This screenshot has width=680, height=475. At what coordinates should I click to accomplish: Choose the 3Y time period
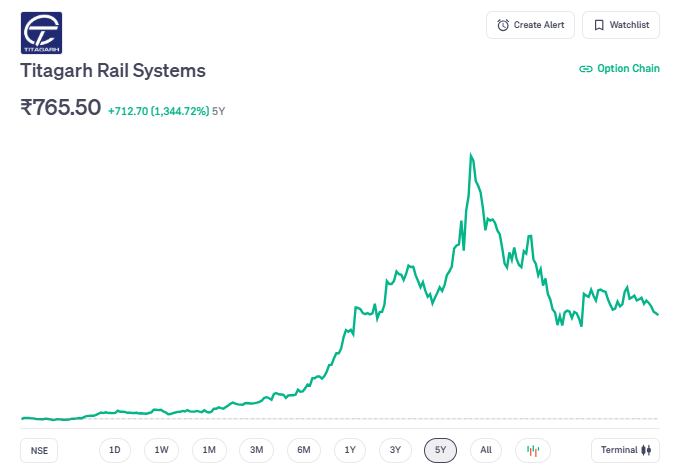(x=396, y=450)
